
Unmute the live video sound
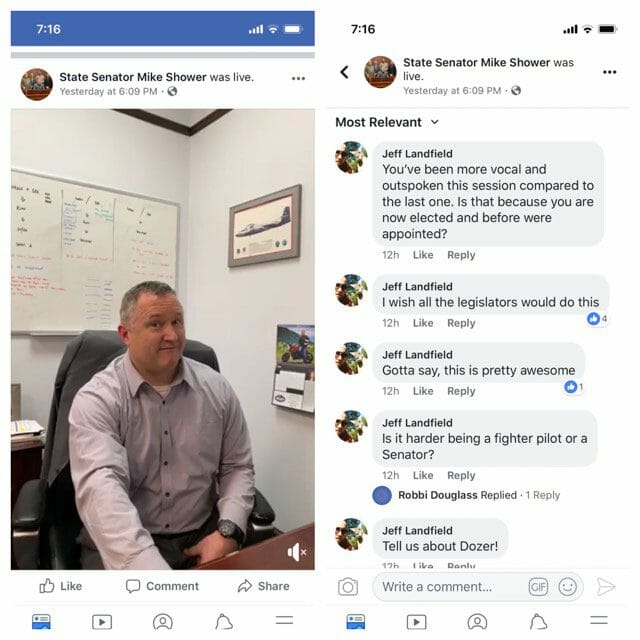(x=297, y=552)
